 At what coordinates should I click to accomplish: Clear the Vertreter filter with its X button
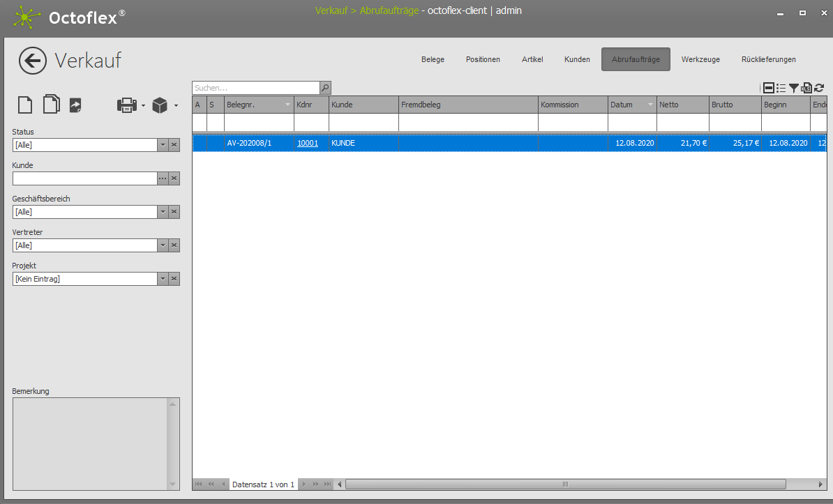pyautogui.click(x=174, y=245)
